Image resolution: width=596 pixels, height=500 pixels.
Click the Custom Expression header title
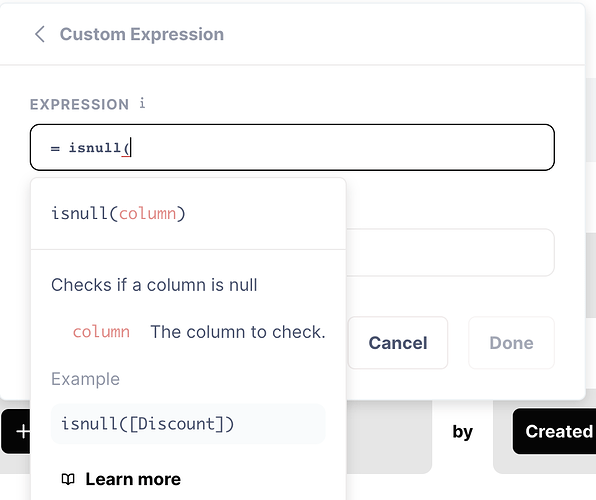click(x=142, y=34)
